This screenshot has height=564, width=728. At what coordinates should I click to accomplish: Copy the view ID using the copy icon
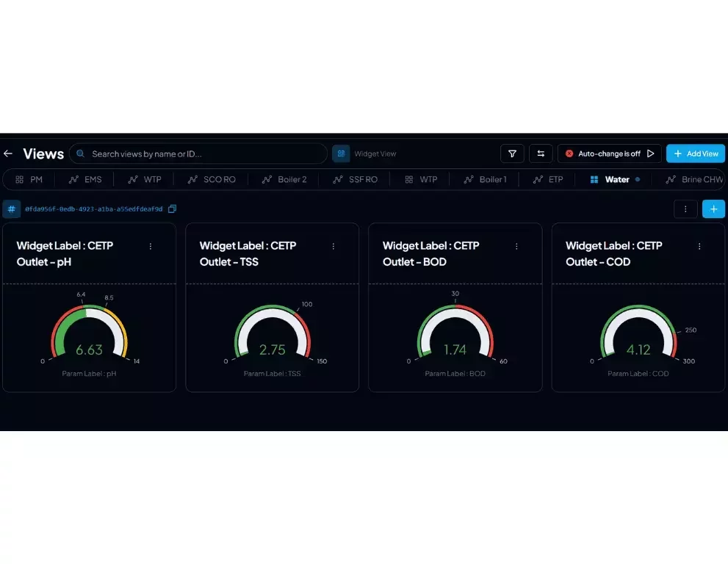tap(172, 209)
